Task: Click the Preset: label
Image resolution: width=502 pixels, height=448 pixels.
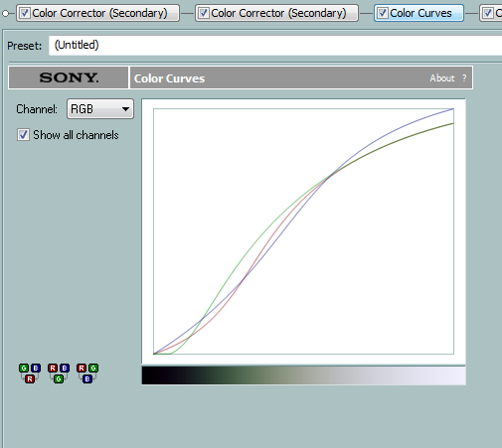Action: point(25,46)
